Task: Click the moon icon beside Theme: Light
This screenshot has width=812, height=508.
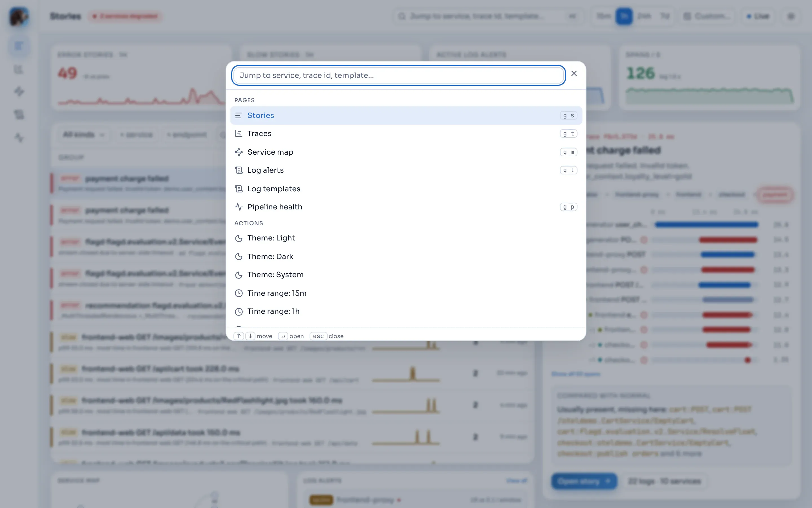Action: [239, 238]
